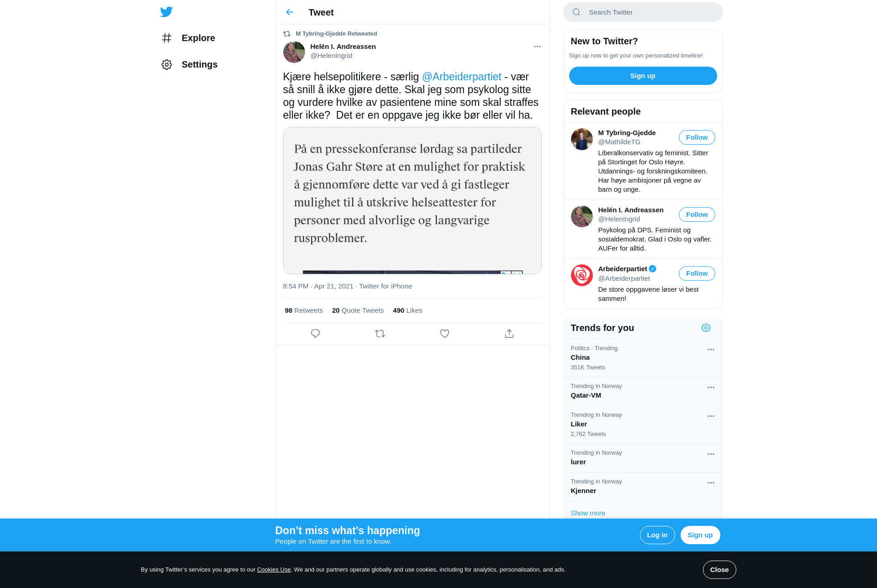877x588 pixels.
Task: Like the tweet with the heart icon
Action: (444, 334)
